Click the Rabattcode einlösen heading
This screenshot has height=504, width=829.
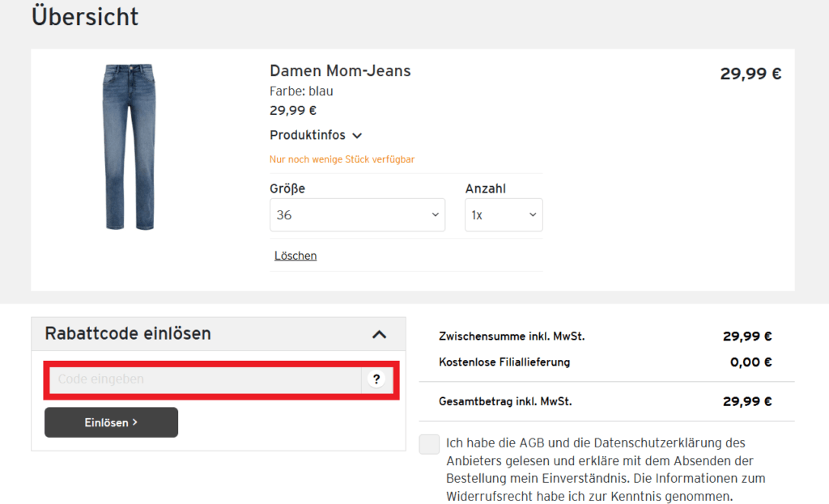click(128, 334)
